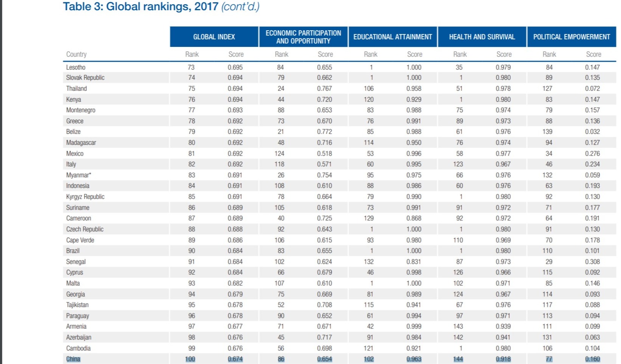Click the country name Montenegro
Viewport: 621px width, 364px height.
[x=81, y=110]
